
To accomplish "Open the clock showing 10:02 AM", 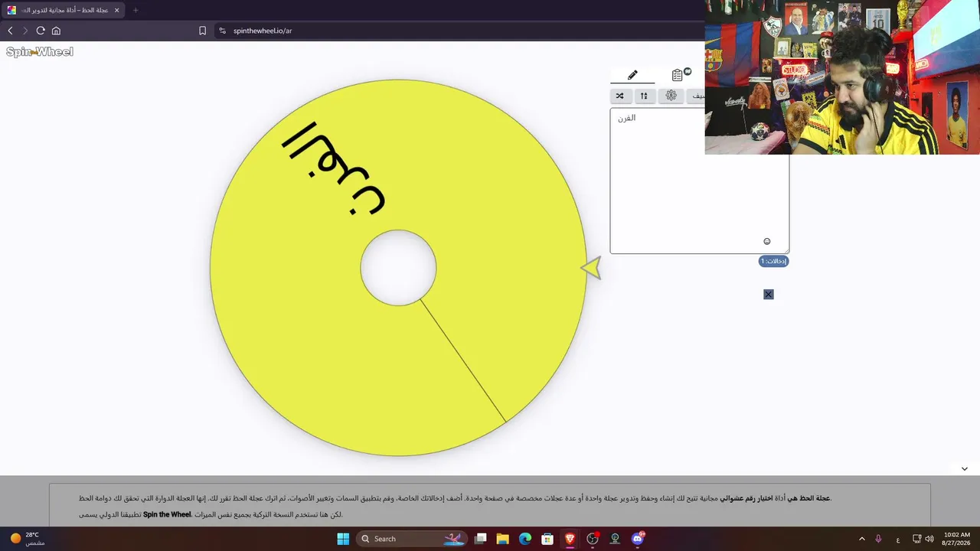I will [x=957, y=539].
